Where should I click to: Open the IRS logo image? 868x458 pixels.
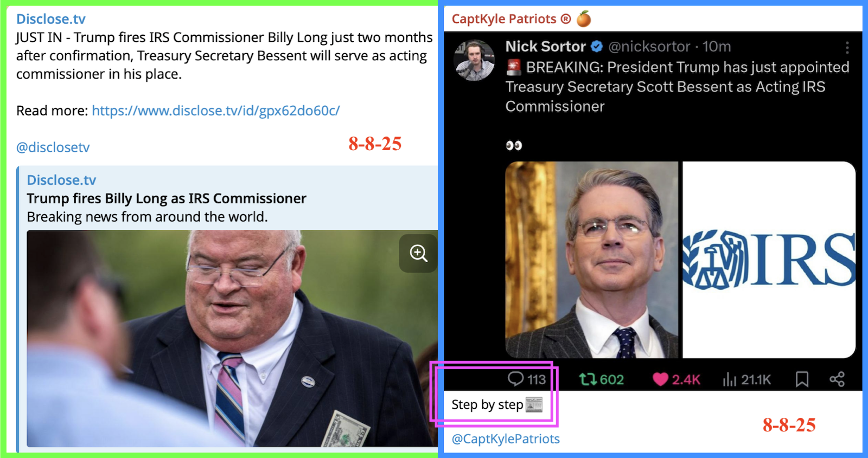pyautogui.click(x=769, y=260)
